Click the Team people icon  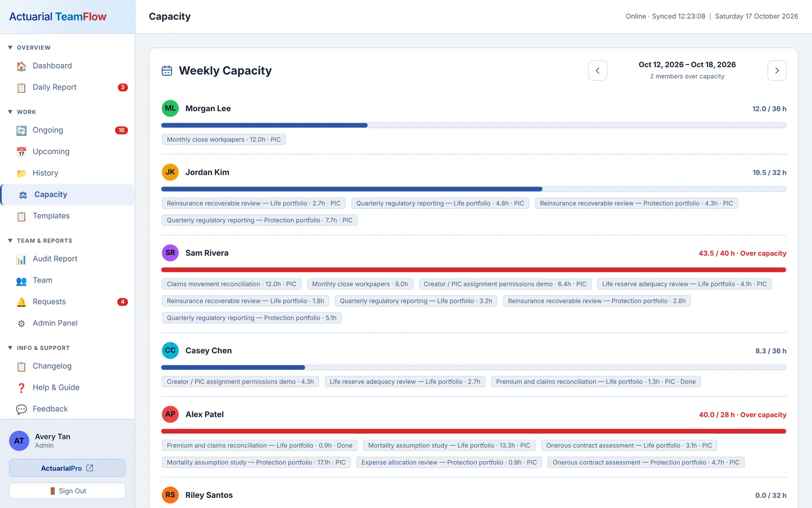click(21, 280)
